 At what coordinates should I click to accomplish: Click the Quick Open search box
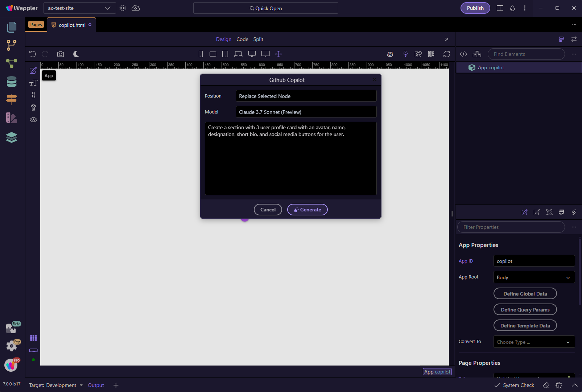(266, 8)
